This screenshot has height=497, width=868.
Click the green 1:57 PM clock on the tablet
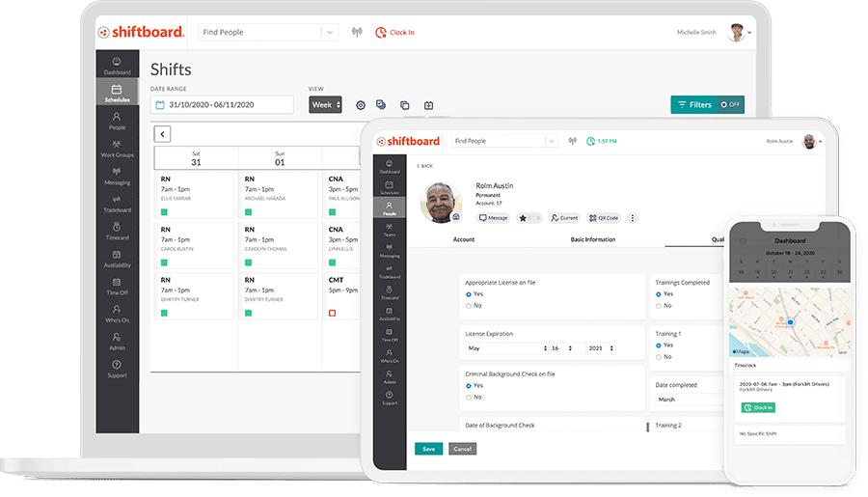coord(602,141)
